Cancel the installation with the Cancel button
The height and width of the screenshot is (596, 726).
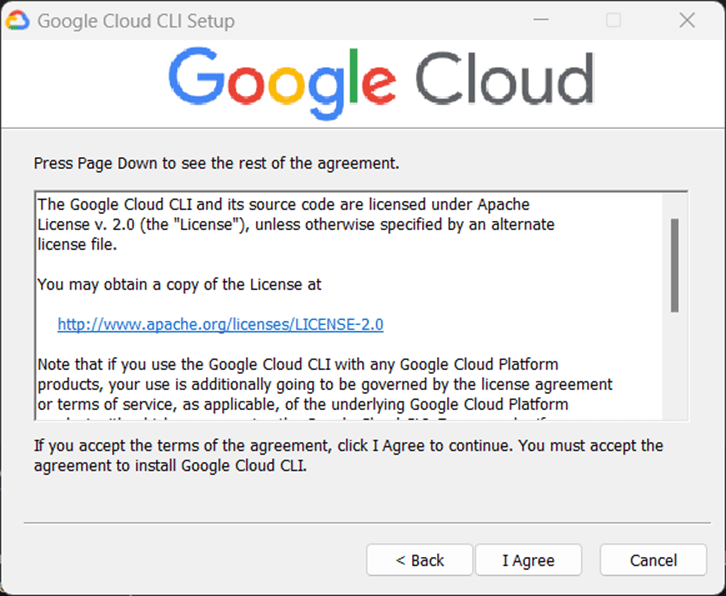point(653,560)
